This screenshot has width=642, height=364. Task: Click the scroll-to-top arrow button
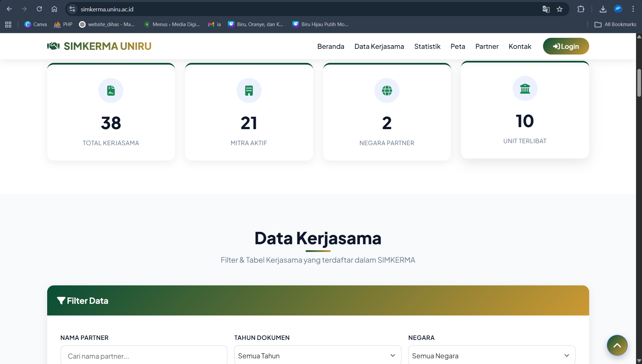(x=617, y=345)
